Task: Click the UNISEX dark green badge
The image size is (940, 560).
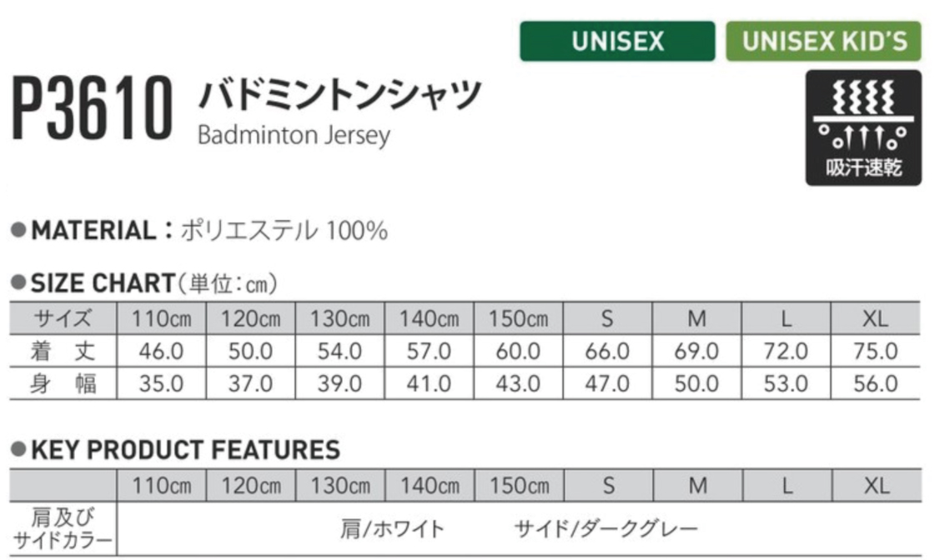Action: (617, 41)
